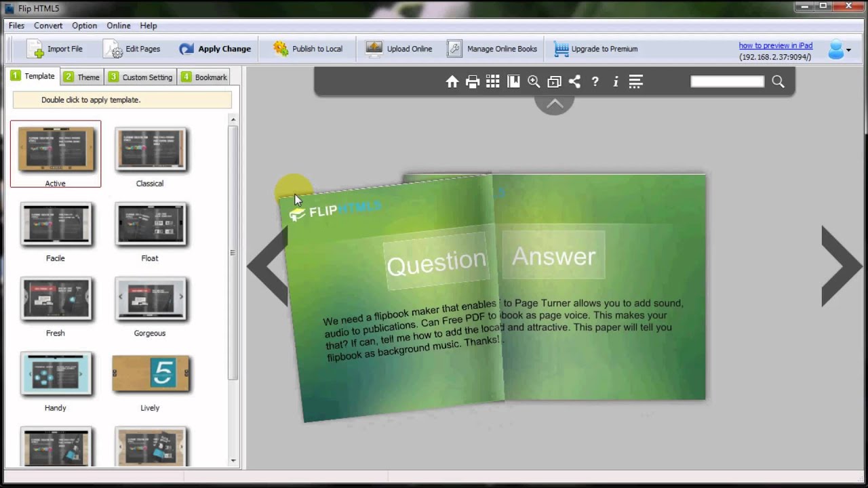
Task: Click the Question page of the flipbook
Action: coord(393,298)
